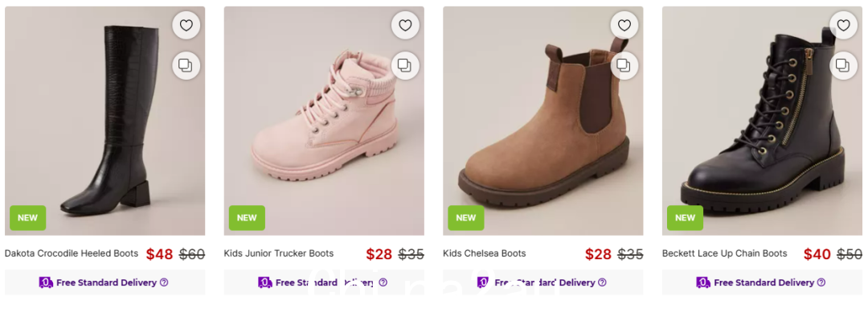The width and height of the screenshot is (868, 313).
Task: Open delivery help icon under Kids Chelsea Boots
Action: (602, 282)
